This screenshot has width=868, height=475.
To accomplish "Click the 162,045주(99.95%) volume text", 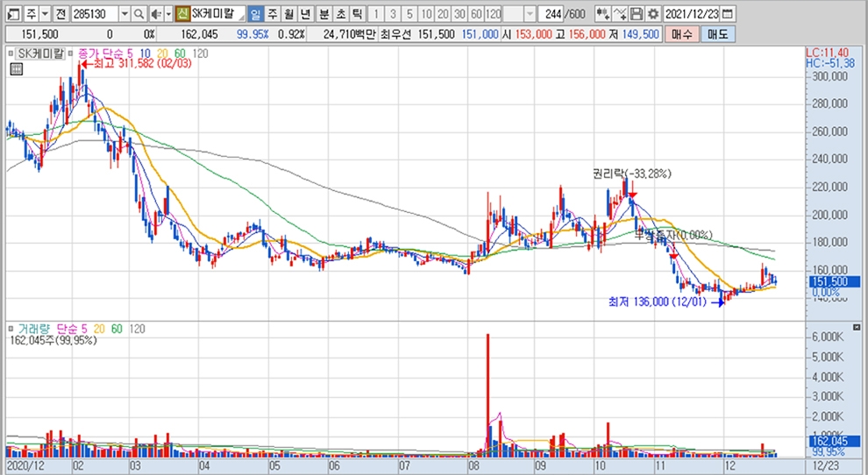I will click(x=53, y=340).
